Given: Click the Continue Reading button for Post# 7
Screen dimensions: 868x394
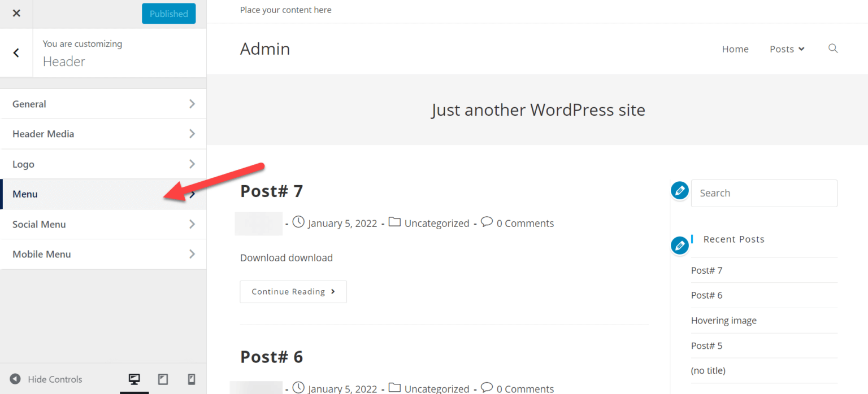Looking at the screenshot, I should pos(293,291).
